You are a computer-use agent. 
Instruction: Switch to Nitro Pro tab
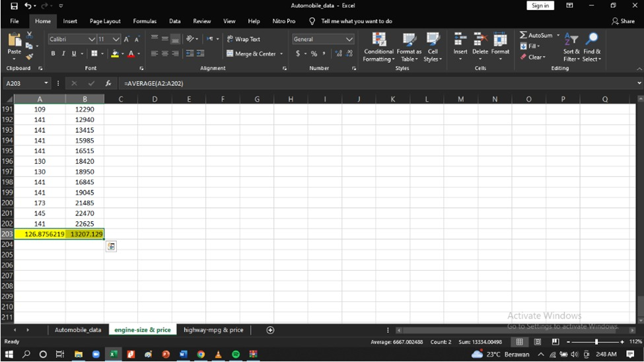(x=284, y=21)
